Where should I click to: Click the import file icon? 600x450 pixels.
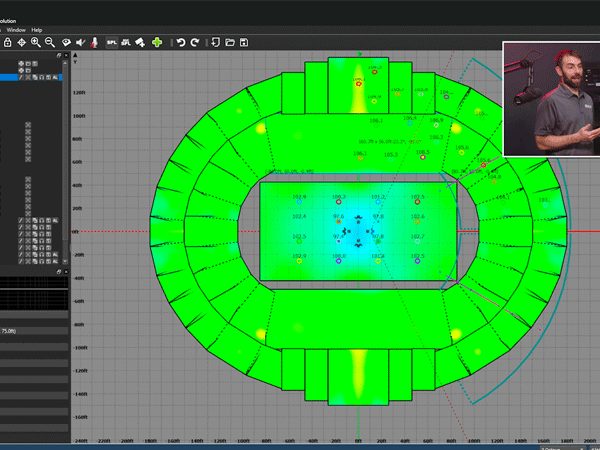point(215,42)
